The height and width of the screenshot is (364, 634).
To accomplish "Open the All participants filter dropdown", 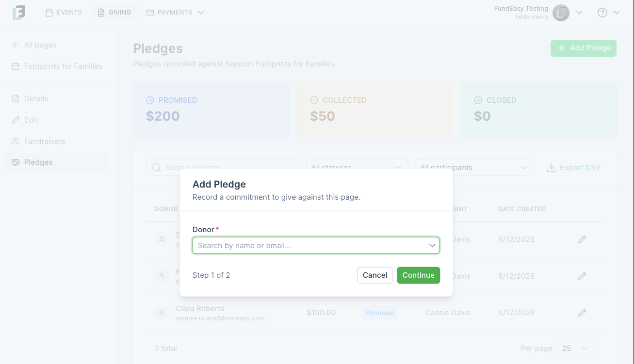I will pos(474,168).
